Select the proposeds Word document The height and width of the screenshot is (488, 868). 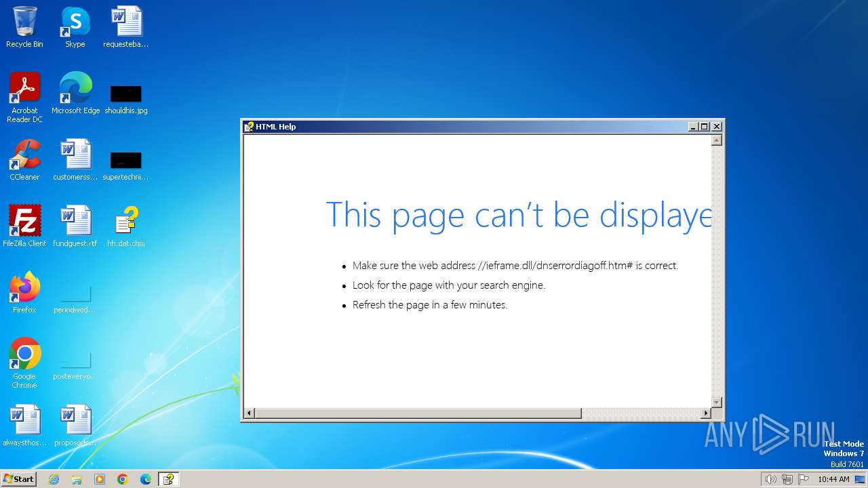75,426
